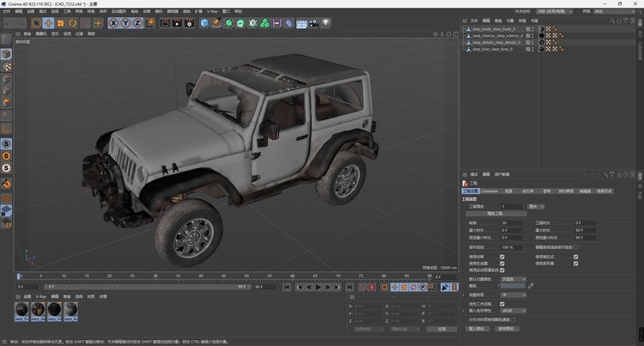Add a Subdivision Surface generator
644x346 pixels.
coord(228,23)
